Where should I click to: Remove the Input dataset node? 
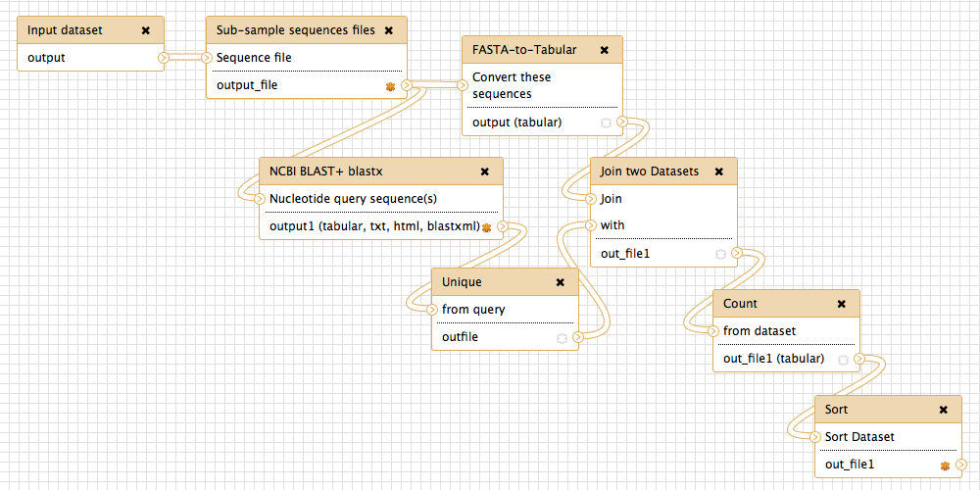point(146,30)
